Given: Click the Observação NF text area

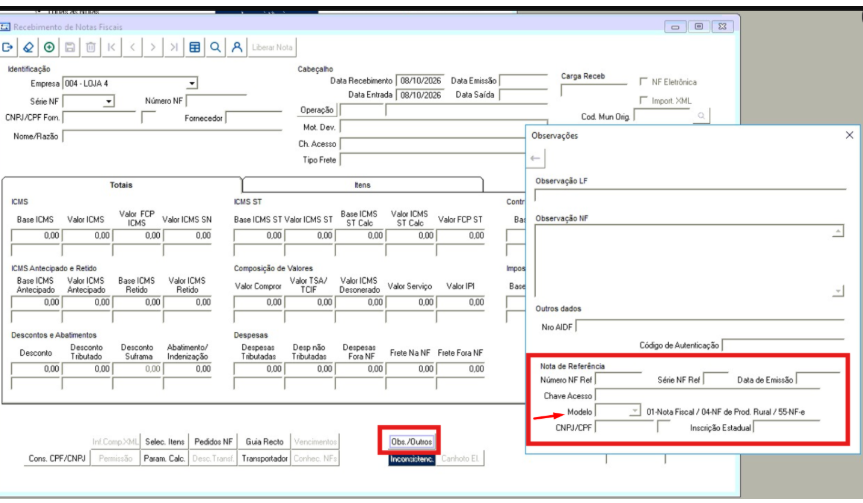Looking at the screenshot, I should point(683,261).
